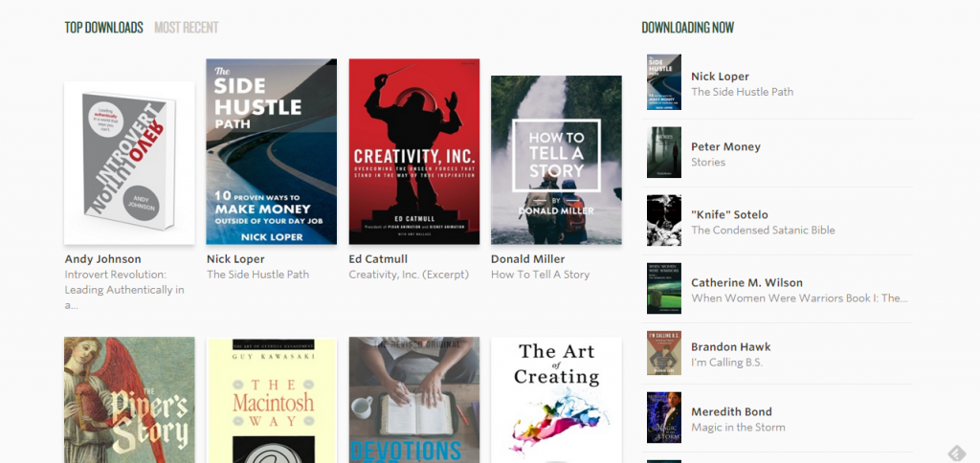Click Catherine M. Wilson author name
This screenshot has height=463, width=980.
[746, 282]
